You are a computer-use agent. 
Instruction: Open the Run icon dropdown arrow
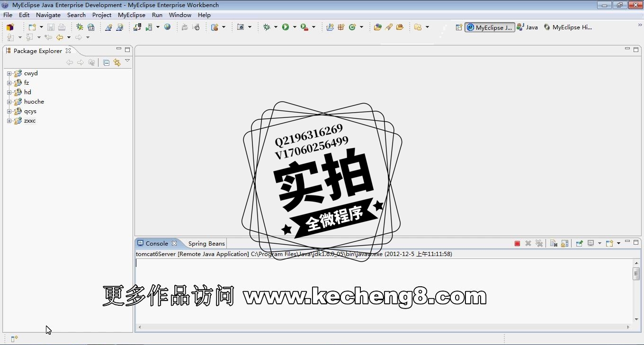tap(295, 27)
